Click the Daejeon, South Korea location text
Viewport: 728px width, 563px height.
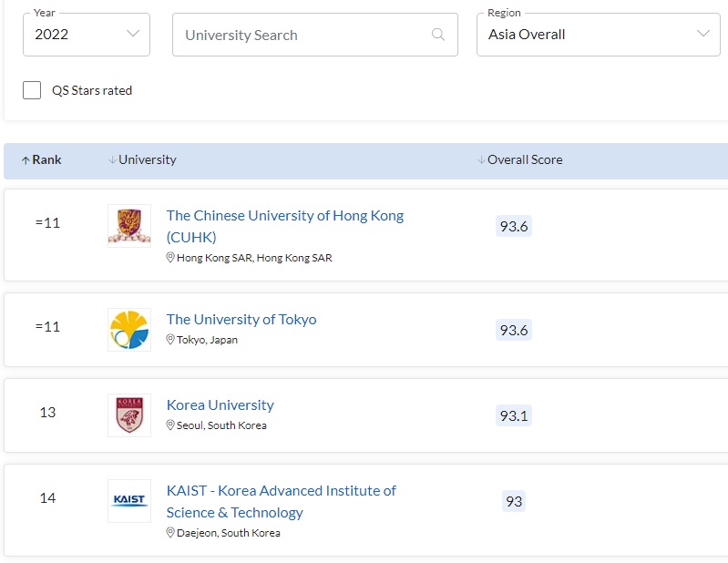tap(229, 533)
